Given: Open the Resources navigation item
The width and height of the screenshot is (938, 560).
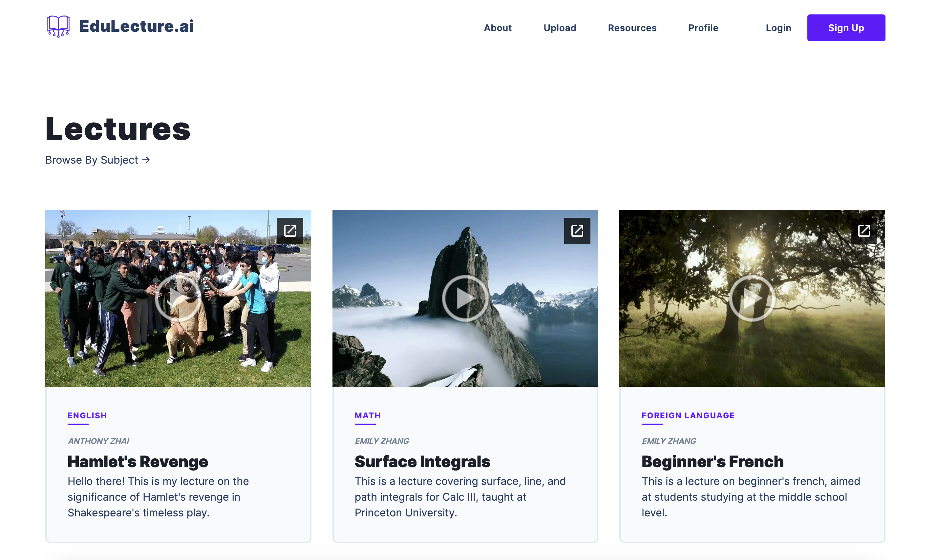Looking at the screenshot, I should coord(632,28).
